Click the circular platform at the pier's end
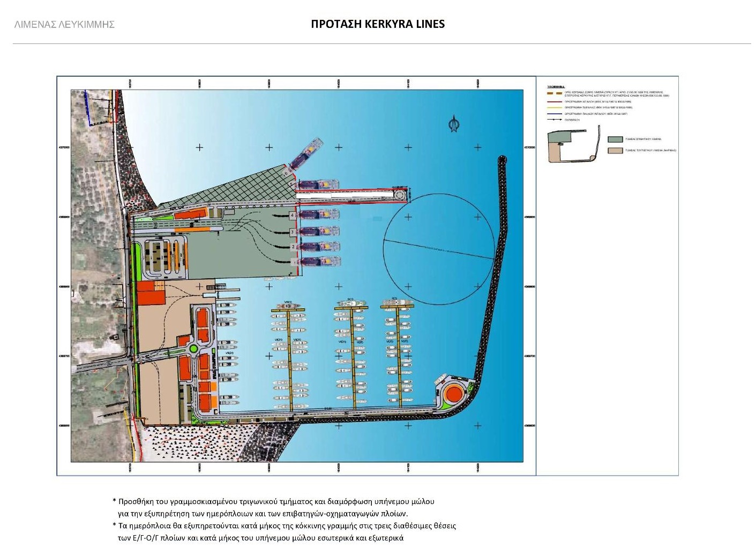The image size is (756, 555). point(401,194)
